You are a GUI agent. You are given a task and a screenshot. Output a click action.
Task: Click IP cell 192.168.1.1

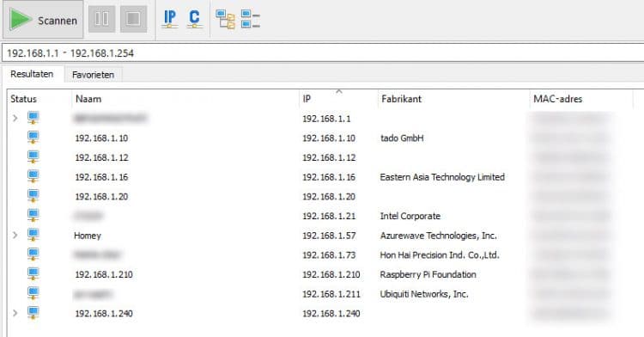[326, 119]
